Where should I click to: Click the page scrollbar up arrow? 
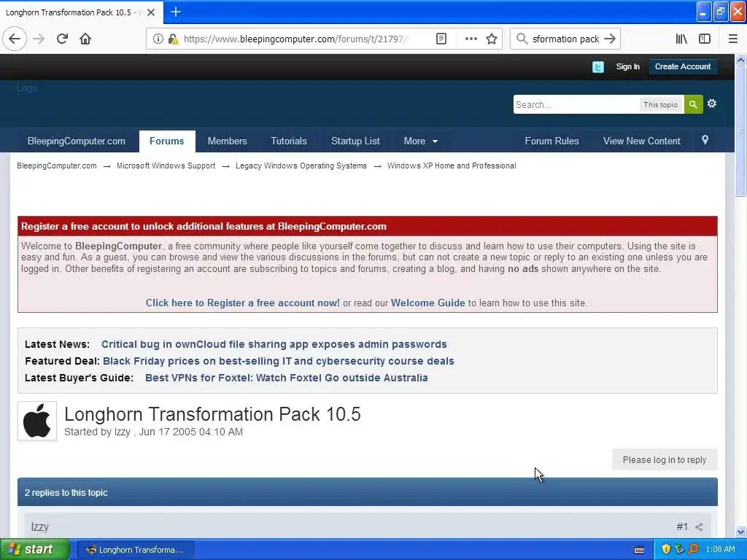[x=741, y=60]
